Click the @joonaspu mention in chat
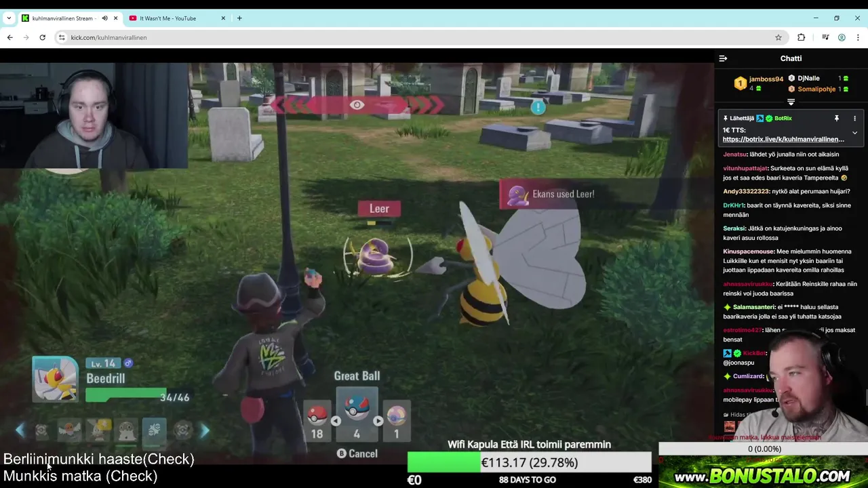Image resolution: width=868 pixels, height=488 pixels. tap(738, 363)
